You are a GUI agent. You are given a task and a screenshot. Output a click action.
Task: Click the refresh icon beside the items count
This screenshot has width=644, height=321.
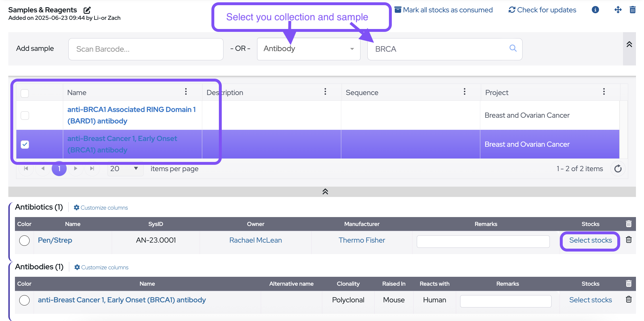click(x=618, y=169)
